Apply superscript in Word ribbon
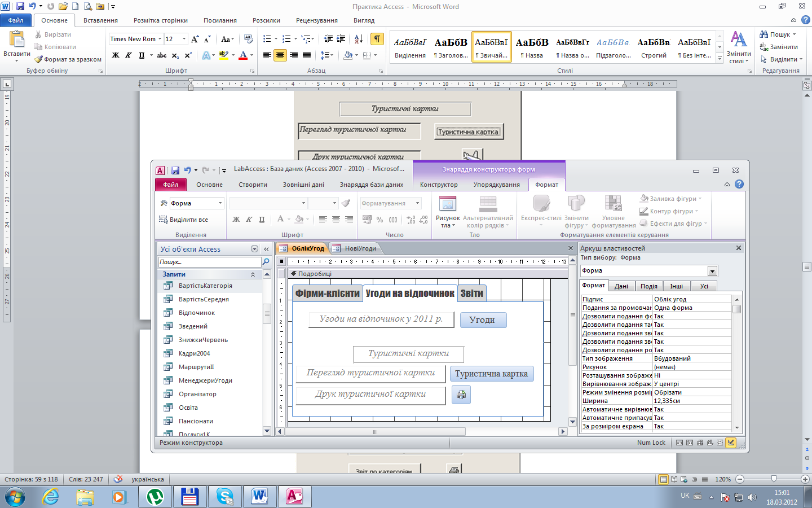Image resolution: width=812 pixels, height=508 pixels. [x=188, y=55]
